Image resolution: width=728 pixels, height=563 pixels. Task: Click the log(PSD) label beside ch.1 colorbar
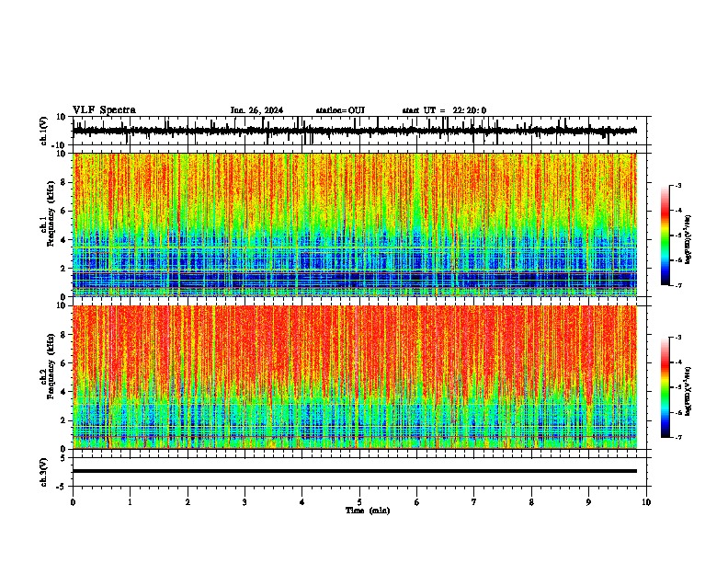pos(688,240)
